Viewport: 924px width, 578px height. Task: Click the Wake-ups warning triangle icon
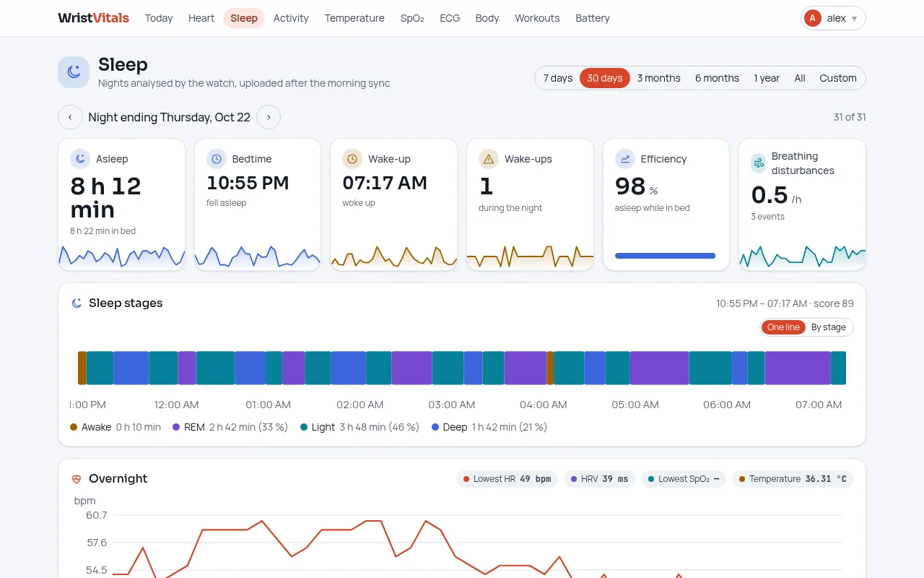(x=489, y=159)
